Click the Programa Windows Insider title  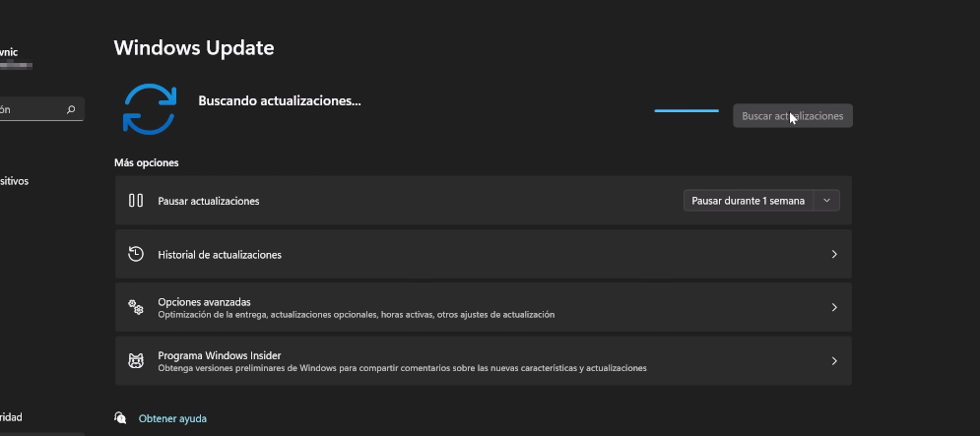point(220,355)
